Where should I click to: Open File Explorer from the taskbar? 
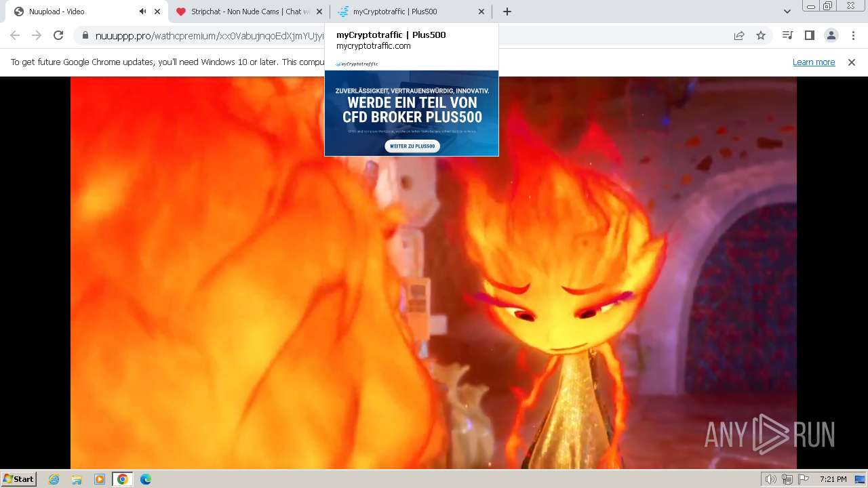(x=77, y=479)
